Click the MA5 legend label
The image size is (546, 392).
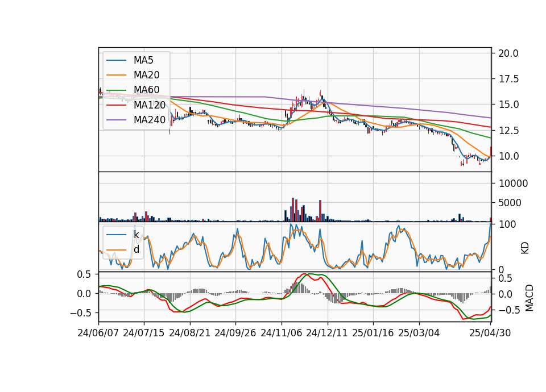143,60
